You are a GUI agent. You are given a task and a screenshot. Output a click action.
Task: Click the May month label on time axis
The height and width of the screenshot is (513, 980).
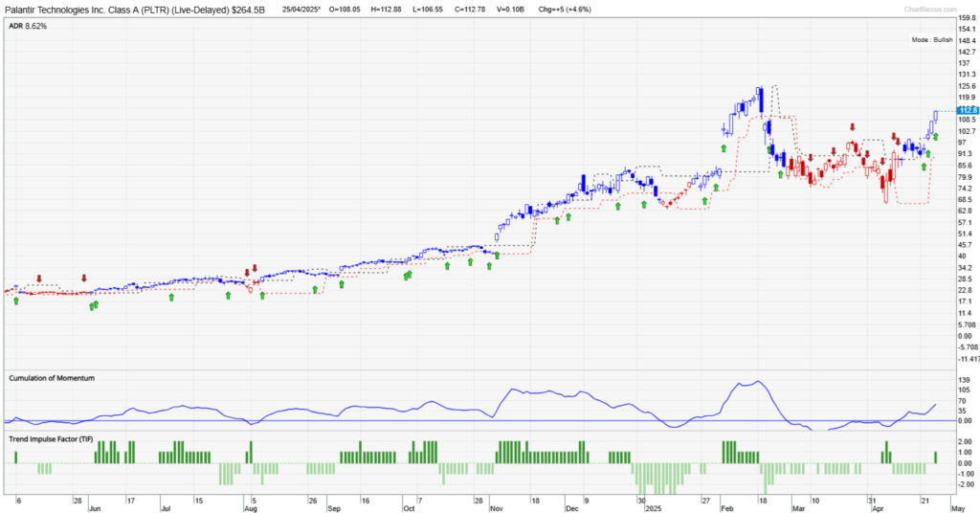click(x=957, y=508)
